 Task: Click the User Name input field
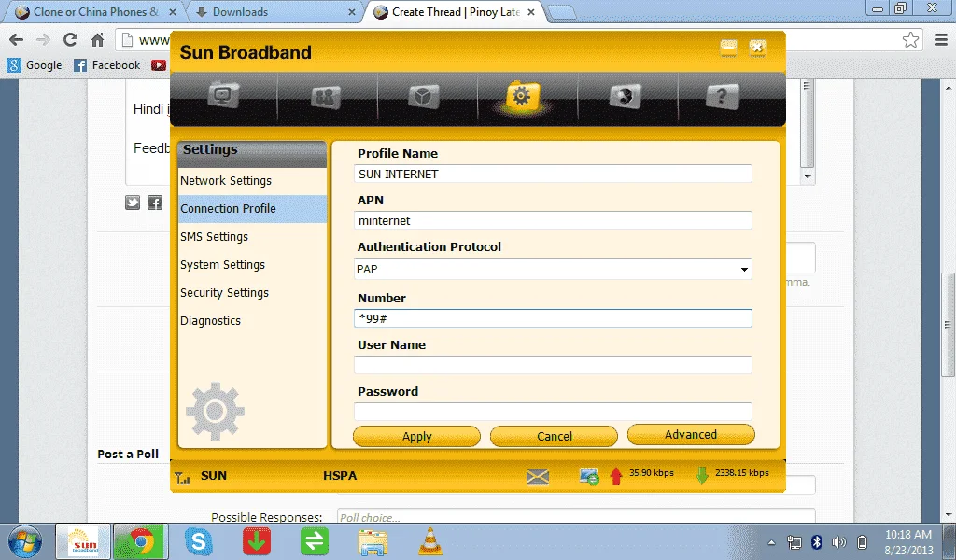(x=553, y=364)
